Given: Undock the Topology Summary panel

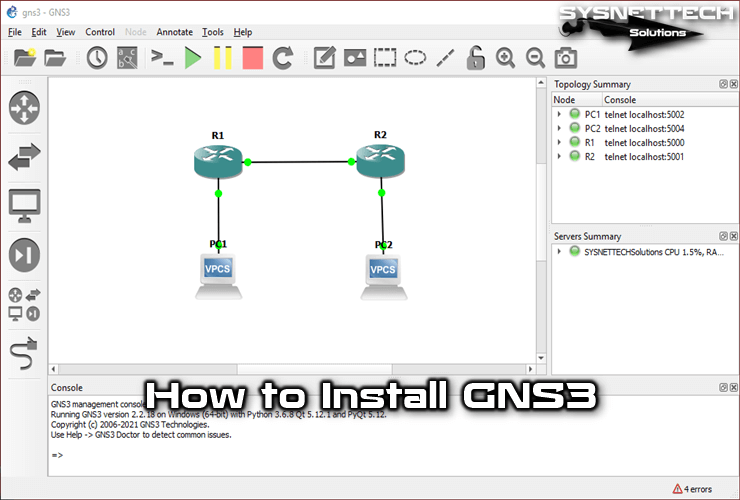Looking at the screenshot, I should click(723, 84).
